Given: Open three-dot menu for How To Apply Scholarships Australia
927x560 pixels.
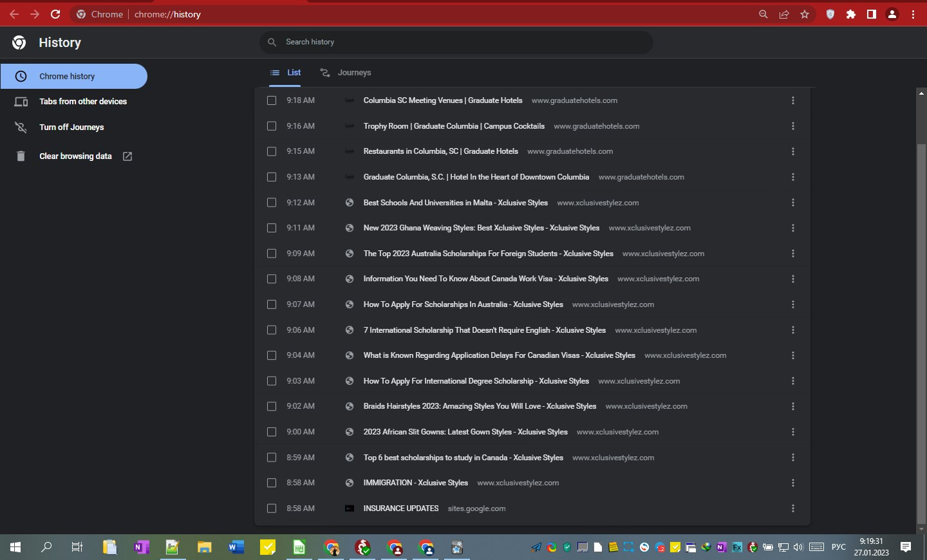Looking at the screenshot, I should [793, 304].
